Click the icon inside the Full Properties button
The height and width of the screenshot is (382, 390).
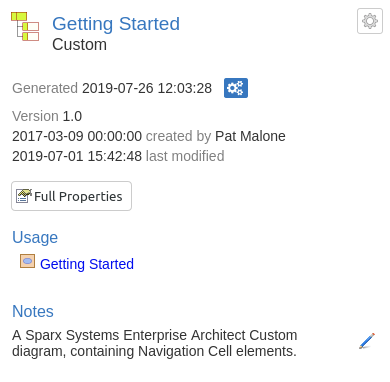(x=24, y=196)
